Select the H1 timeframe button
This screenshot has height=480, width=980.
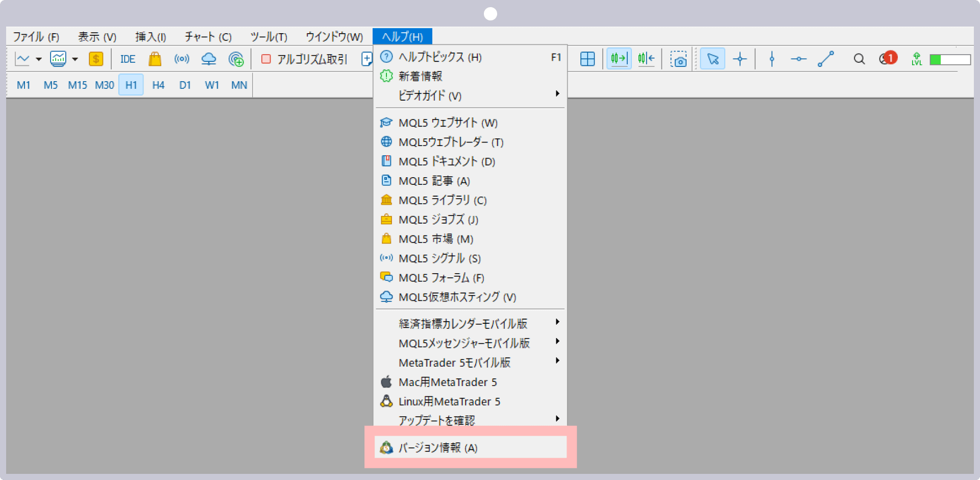[131, 85]
